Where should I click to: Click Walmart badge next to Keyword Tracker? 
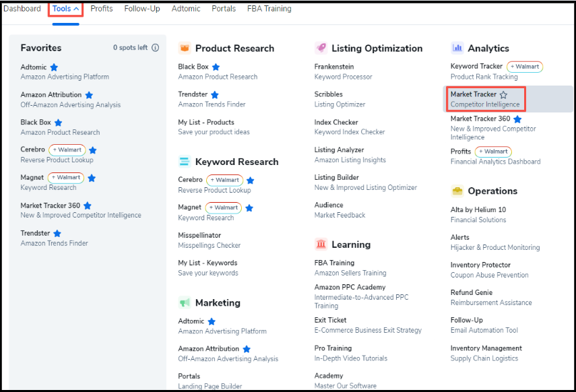pos(525,67)
